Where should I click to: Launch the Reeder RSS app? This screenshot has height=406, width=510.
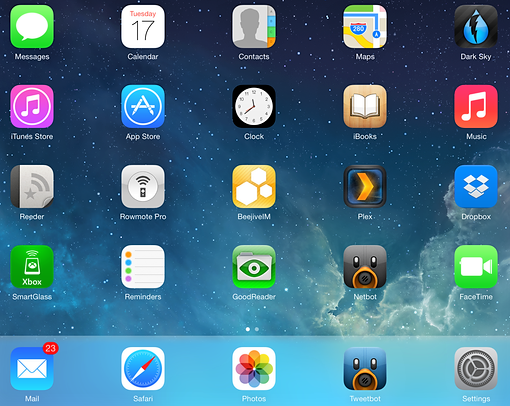click(32, 187)
